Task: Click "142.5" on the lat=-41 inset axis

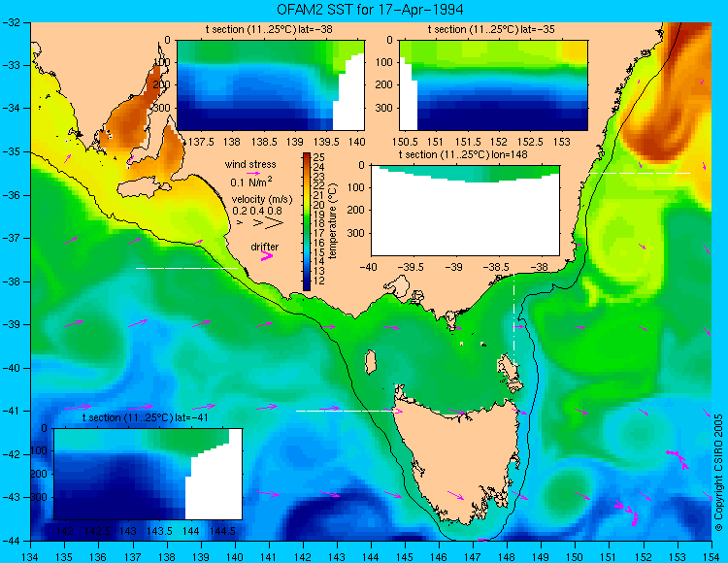Action: 97,531
